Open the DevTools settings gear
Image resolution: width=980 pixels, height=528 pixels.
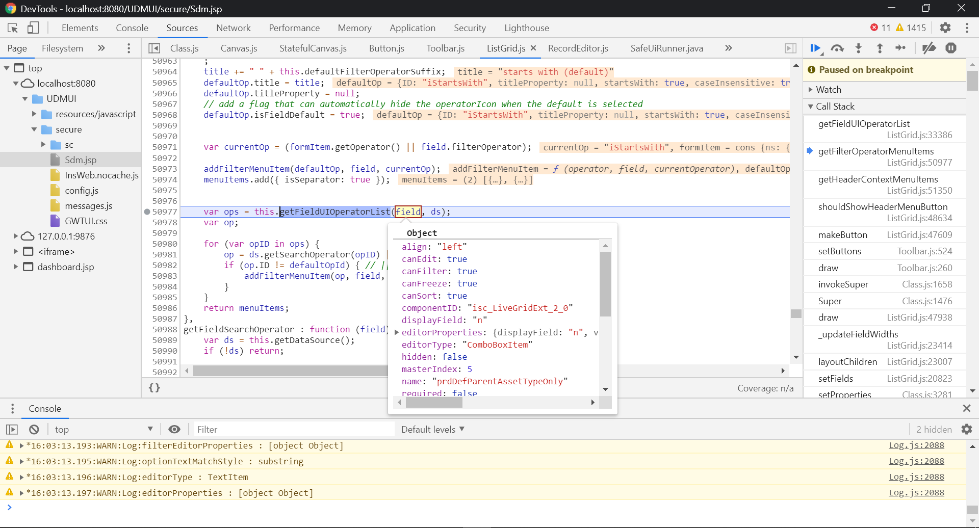[x=945, y=28]
